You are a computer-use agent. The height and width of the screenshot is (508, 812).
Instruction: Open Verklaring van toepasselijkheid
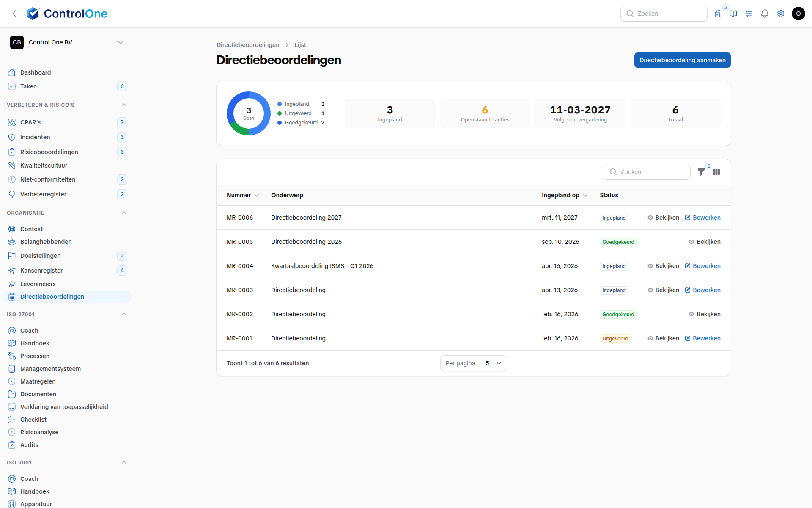tap(68, 407)
